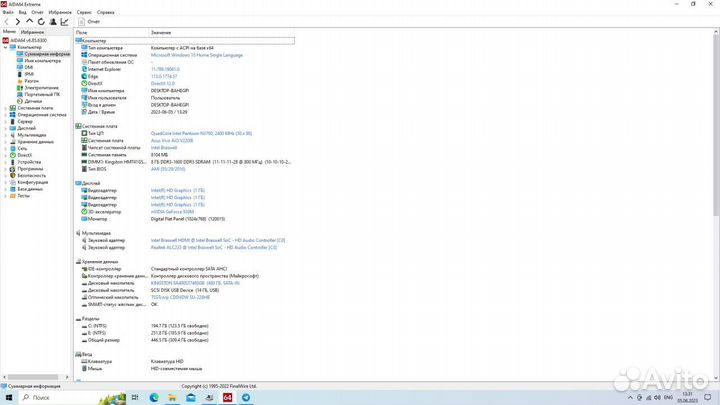The height and width of the screenshot is (405, 720).
Task: Open the Избранное menu in the menu bar
Action: pyautogui.click(x=60, y=12)
